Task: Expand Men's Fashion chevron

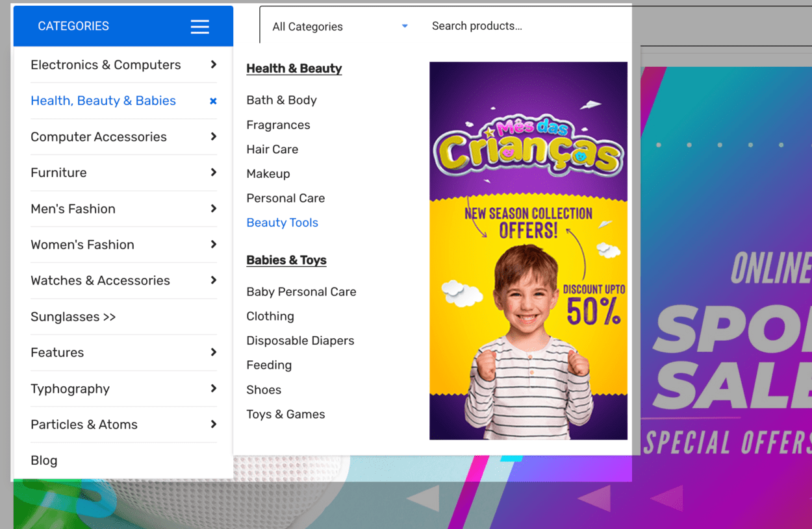Action: [214, 208]
